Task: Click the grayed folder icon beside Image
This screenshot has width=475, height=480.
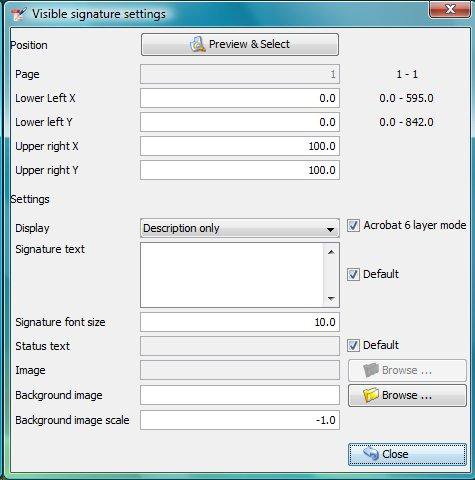Action: click(371, 370)
